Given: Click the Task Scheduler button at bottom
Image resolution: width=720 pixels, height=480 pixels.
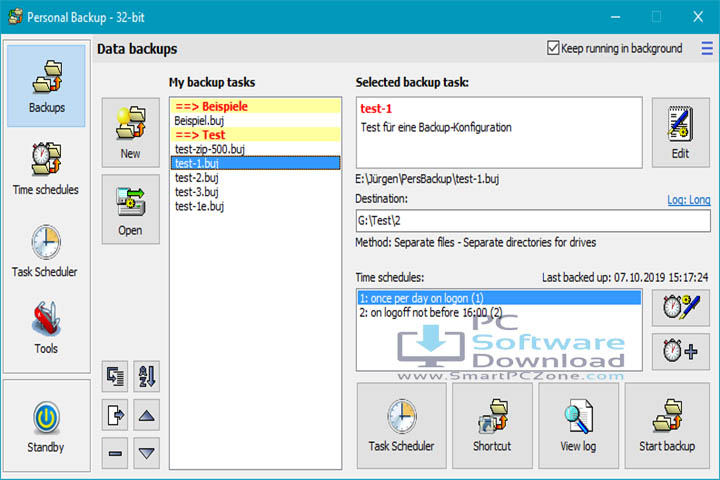Looking at the screenshot, I should pos(401,426).
